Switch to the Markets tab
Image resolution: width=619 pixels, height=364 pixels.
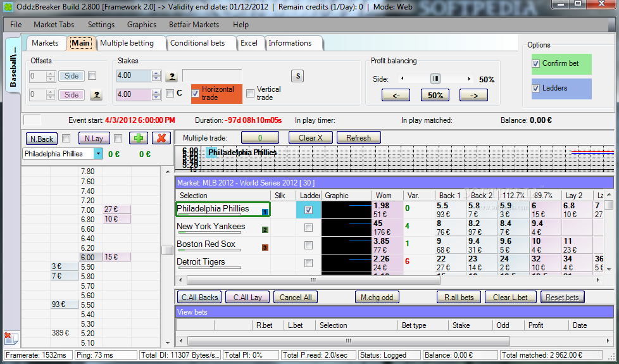(45, 43)
